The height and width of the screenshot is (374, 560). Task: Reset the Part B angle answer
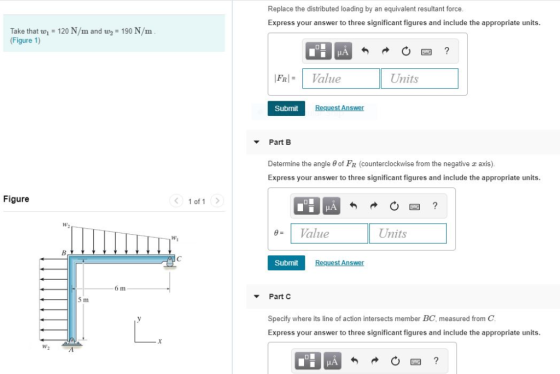click(x=394, y=206)
